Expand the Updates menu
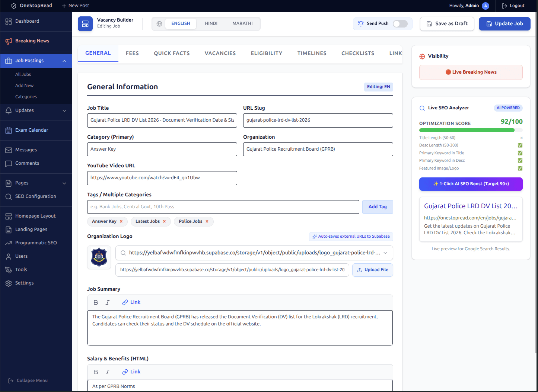 (64, 111)
